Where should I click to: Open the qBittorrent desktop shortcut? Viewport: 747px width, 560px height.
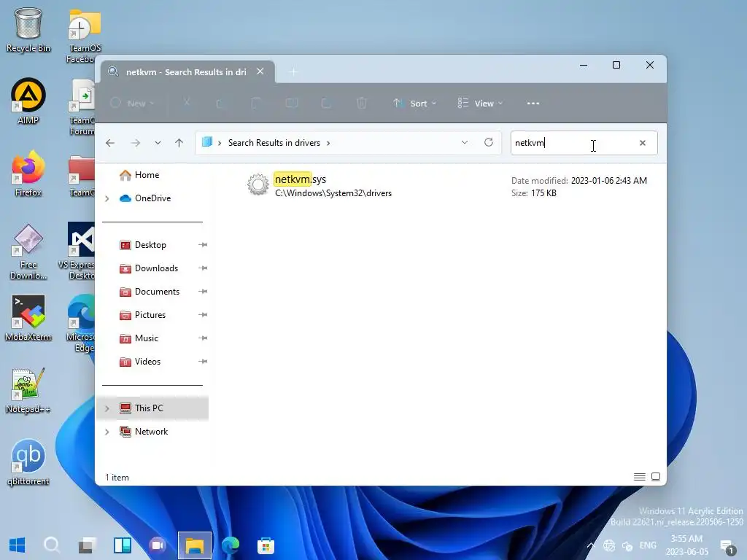coord(28,462)
